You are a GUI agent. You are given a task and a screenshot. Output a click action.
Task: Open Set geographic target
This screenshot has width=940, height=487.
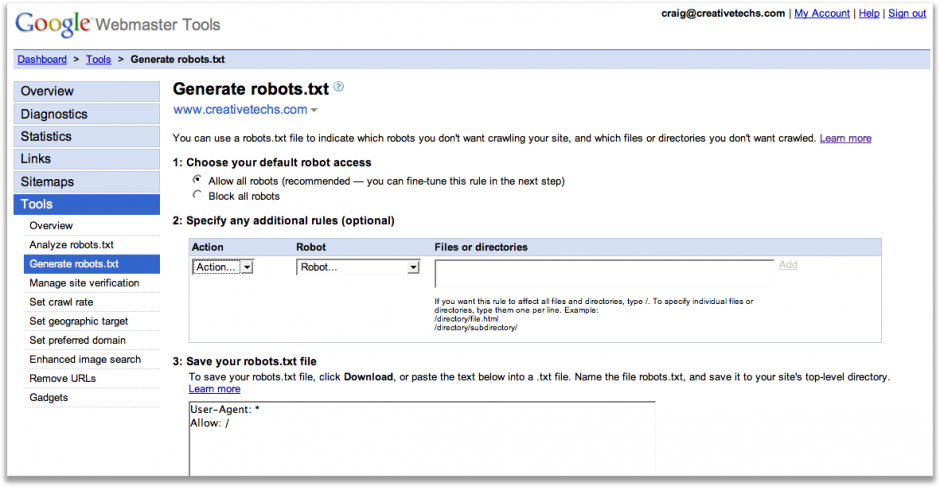click(79, 321)
